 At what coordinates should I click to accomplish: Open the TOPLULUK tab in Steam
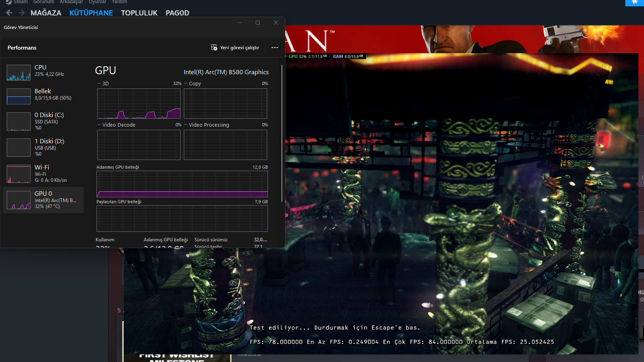[139, 13]
